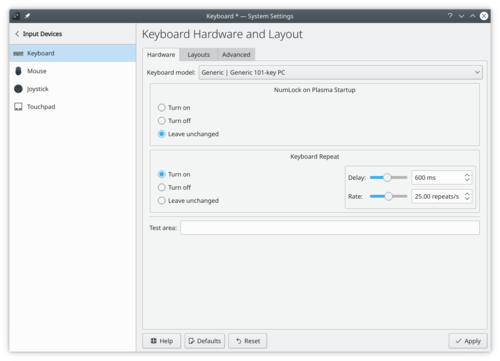Image resolution: width=500 pixels, height=361 pixels.
Task: Select NumLock Turn on radio button
Action: pos(162,108)
